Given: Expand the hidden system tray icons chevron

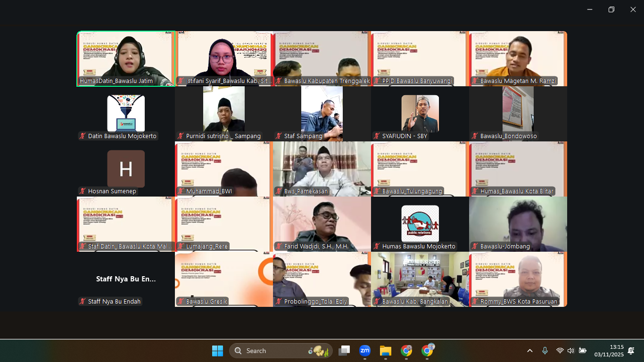Looking at the screenshot, I should point(530,351).
